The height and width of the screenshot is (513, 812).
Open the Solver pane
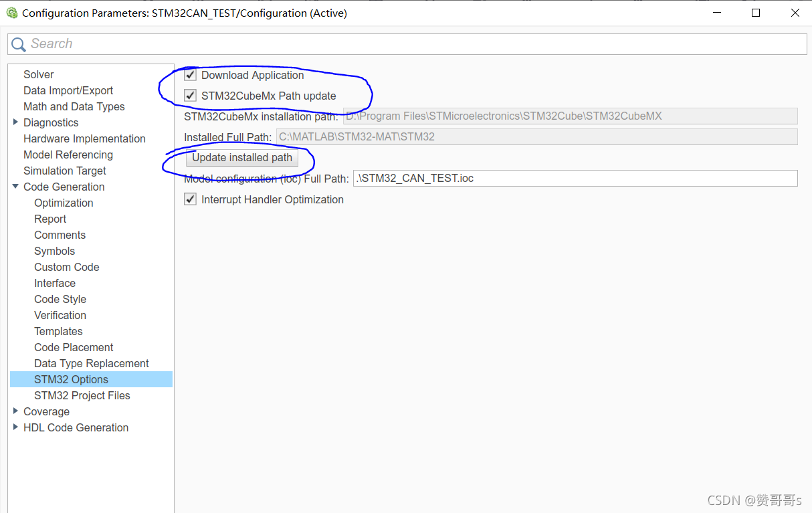point(38,74)
